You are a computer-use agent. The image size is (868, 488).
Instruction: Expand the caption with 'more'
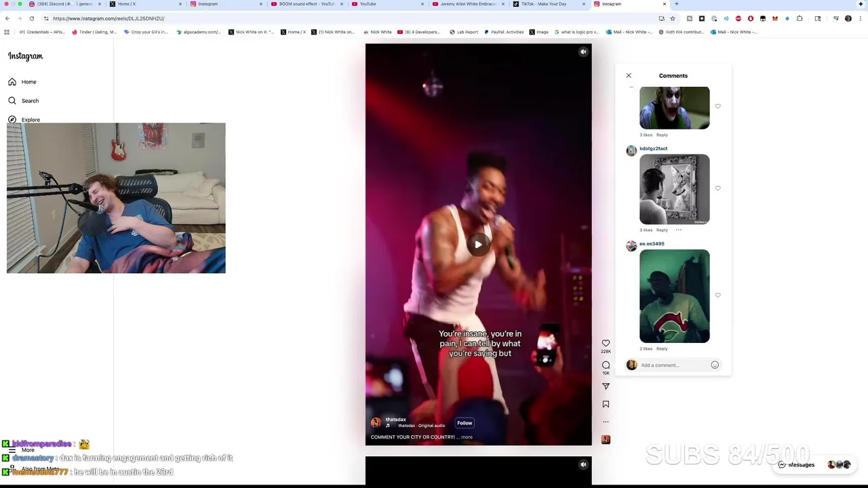[467, 437]
